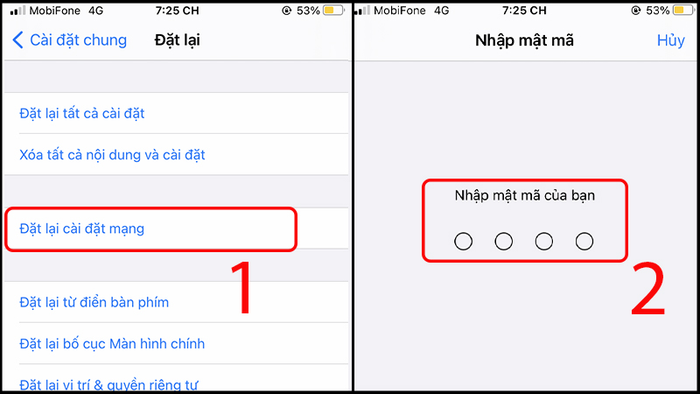Choose Đặt lại từ điển bàn phím
Screen dimensions: 700x394
(x=176, y=302)
